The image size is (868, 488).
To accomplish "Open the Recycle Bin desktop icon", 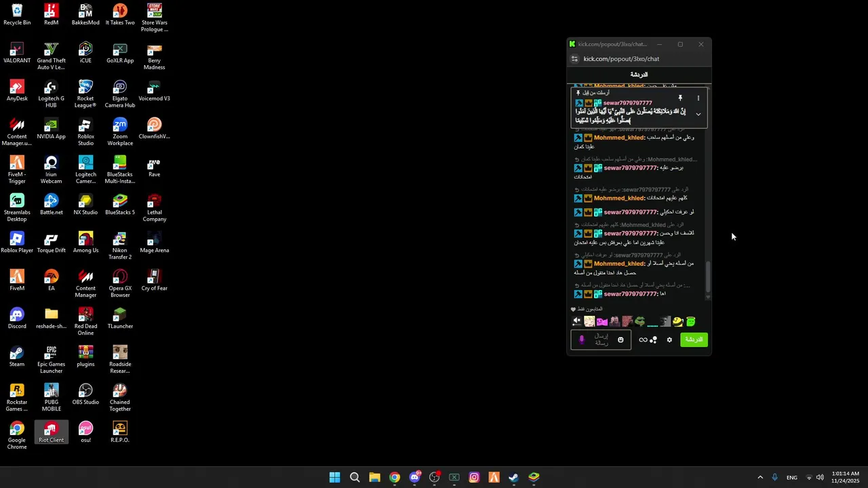I will pos(17,15).
